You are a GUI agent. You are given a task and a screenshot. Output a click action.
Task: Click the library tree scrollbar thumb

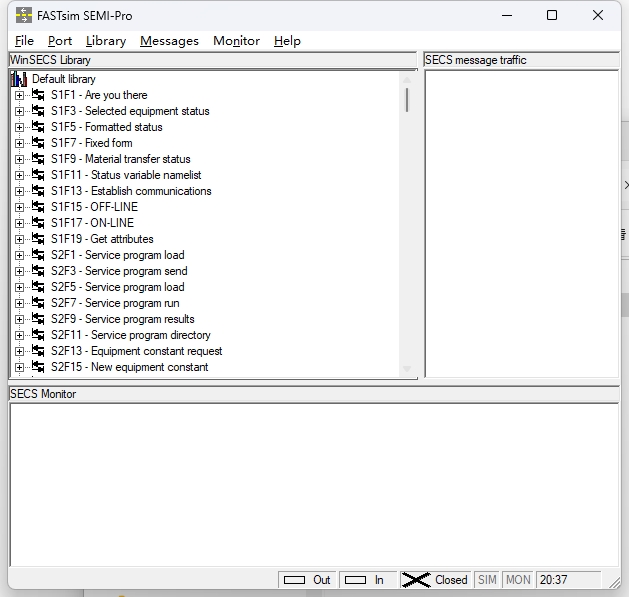(407, 100)
